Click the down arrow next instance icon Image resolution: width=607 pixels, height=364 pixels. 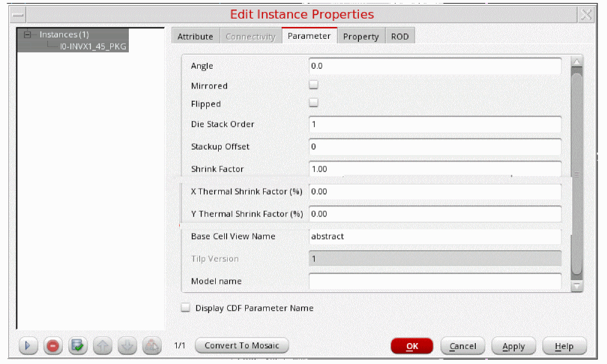(x=127, y=345)
